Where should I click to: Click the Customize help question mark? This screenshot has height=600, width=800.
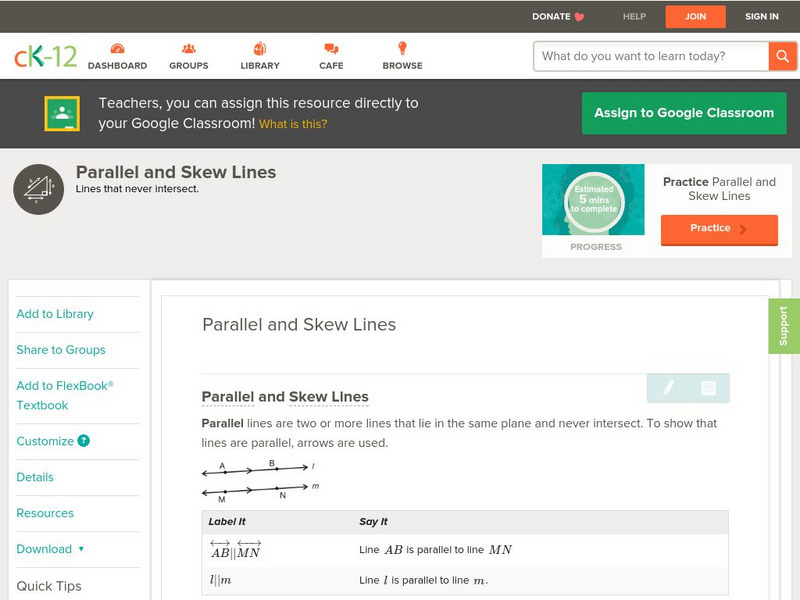(84, 441)
